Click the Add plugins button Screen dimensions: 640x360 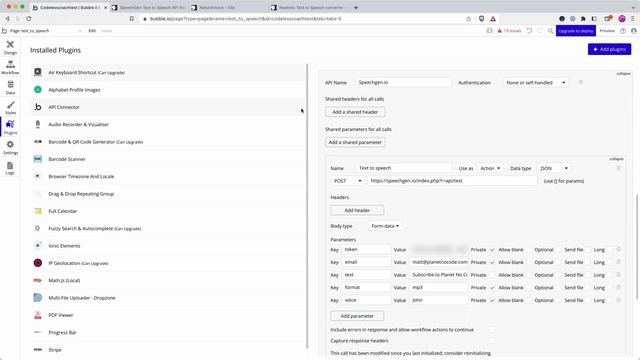(x=609, y=49)
